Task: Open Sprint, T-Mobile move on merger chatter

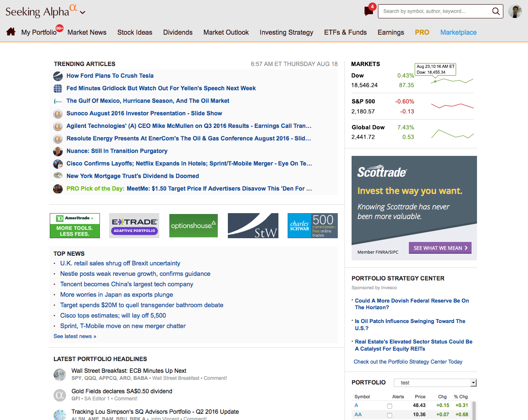Action: (x=123, y=326)
